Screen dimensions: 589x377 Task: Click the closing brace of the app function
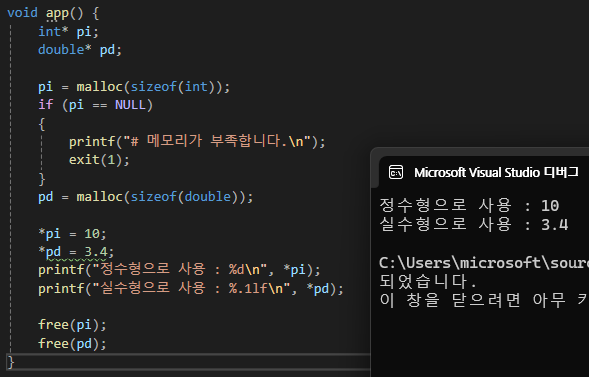[x=11, y=362]
